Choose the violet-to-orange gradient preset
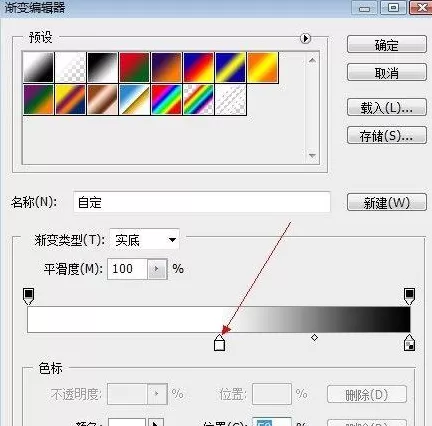 166,67
